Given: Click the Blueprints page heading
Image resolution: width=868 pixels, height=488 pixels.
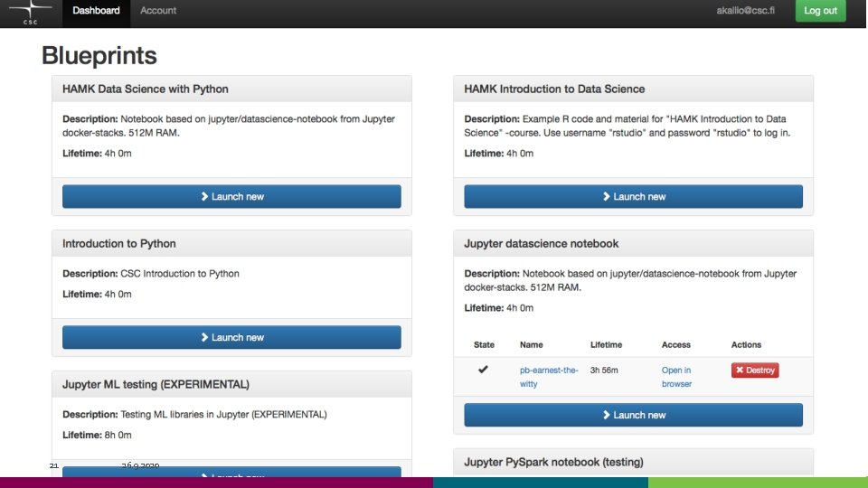Looking at the screenshot, I should [99, 56].
